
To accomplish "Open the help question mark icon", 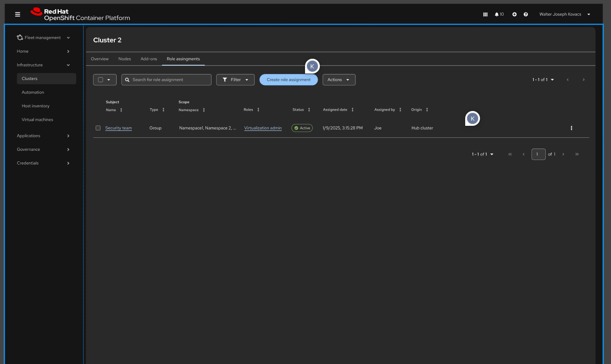I will pos(526,14).
